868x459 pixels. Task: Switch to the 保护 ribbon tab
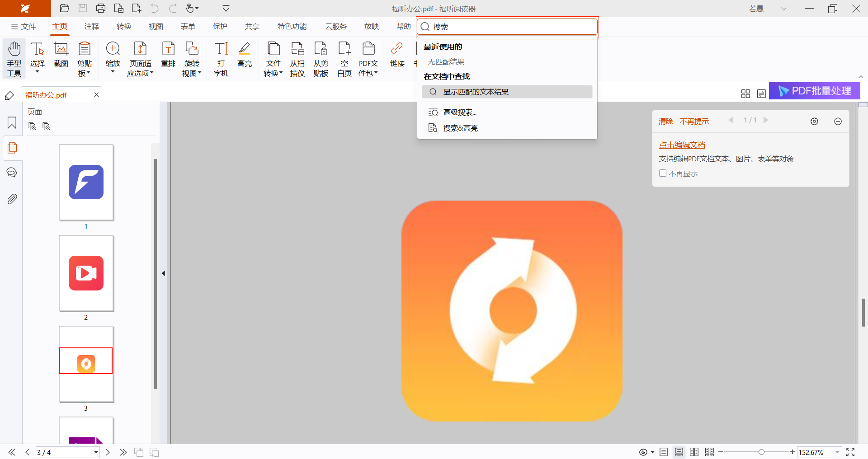(x=220, y=27)
